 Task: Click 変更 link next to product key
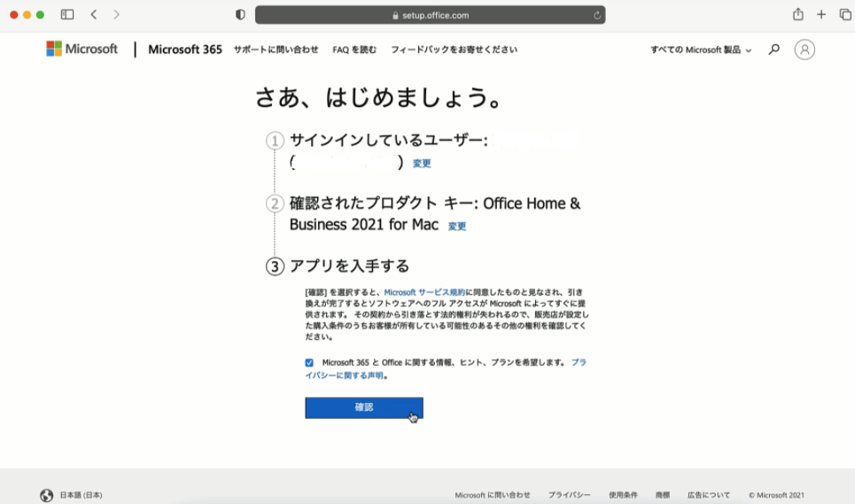457,226
